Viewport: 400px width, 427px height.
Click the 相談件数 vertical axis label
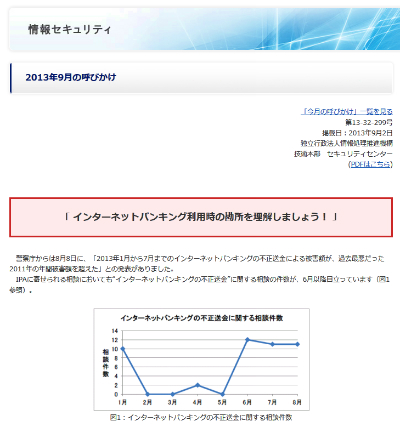106,363
